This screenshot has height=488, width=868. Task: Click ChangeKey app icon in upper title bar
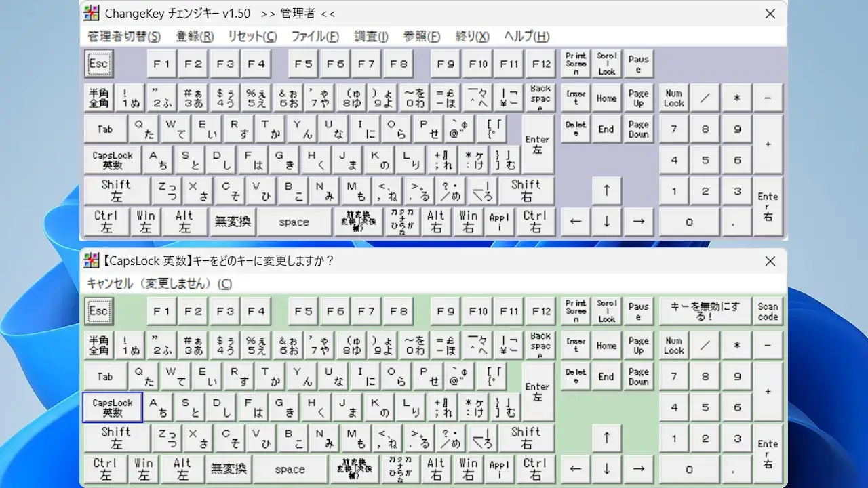92,14
